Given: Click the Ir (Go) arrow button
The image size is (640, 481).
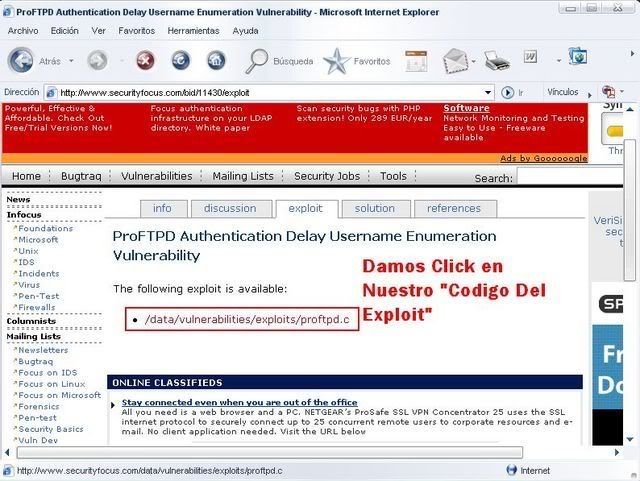Looking at the screenshot, I should pyautogui.click(x=507, y=93).
